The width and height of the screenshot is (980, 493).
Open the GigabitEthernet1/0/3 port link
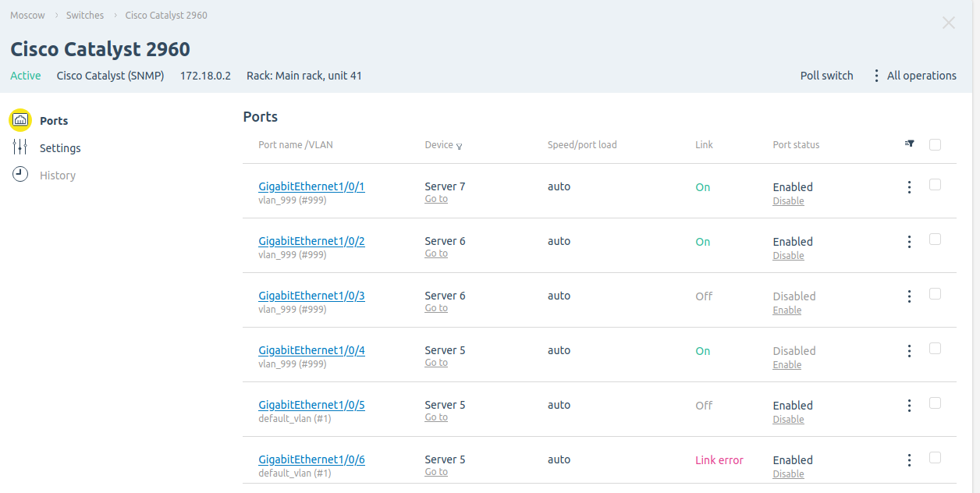pos(311,296)
